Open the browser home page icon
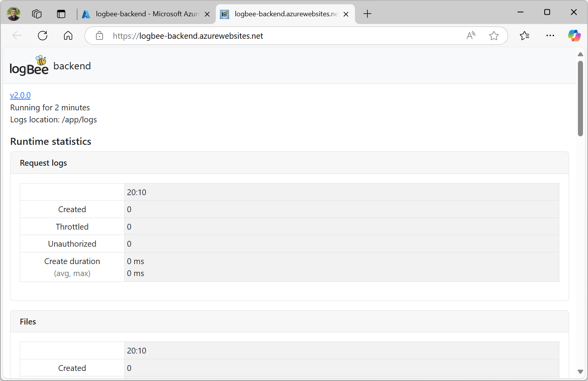This screenshot has width=588, height=381. point(68,36)
